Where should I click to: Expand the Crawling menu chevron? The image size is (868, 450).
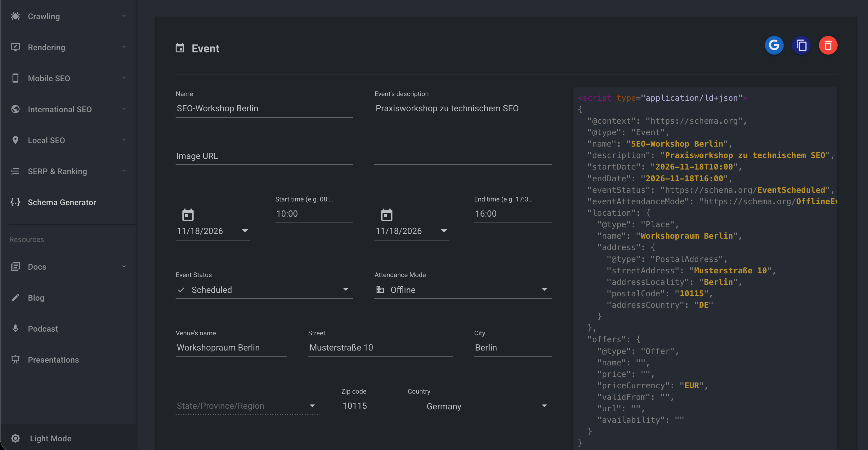coord(124,16)
